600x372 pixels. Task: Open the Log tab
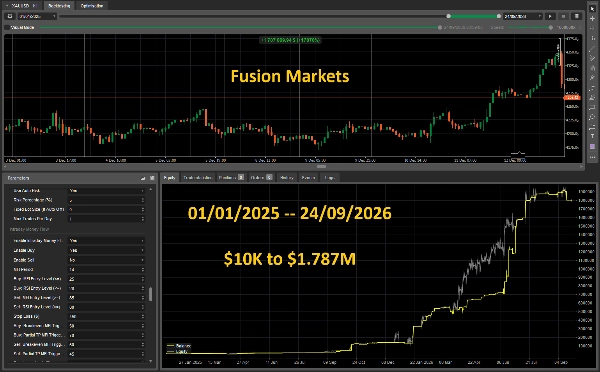coord(329,178)
